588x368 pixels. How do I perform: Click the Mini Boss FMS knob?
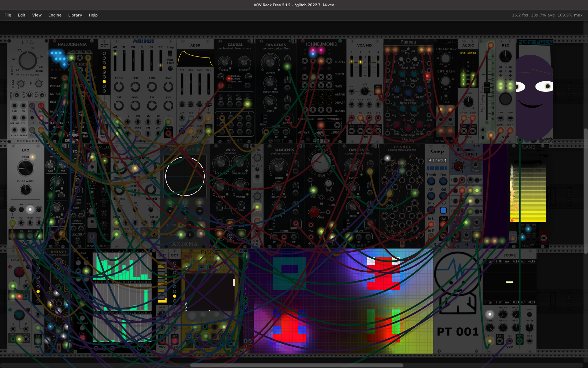click(x=152, y=87)
